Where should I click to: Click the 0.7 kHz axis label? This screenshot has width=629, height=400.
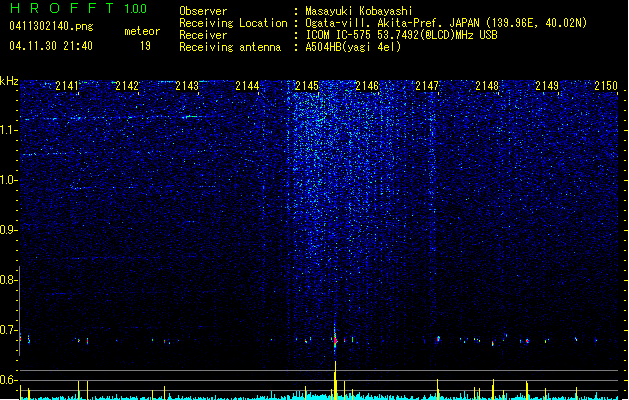pos(9,330)
